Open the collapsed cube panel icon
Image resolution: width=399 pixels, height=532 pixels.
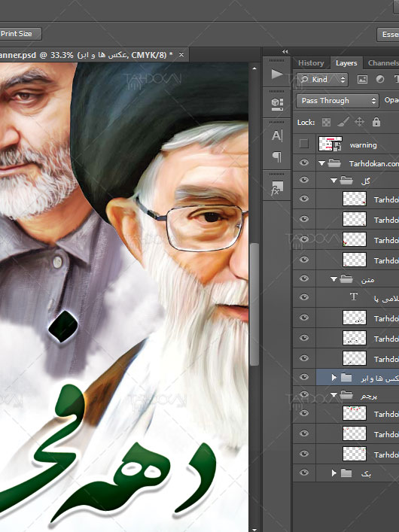pos(277,104)
